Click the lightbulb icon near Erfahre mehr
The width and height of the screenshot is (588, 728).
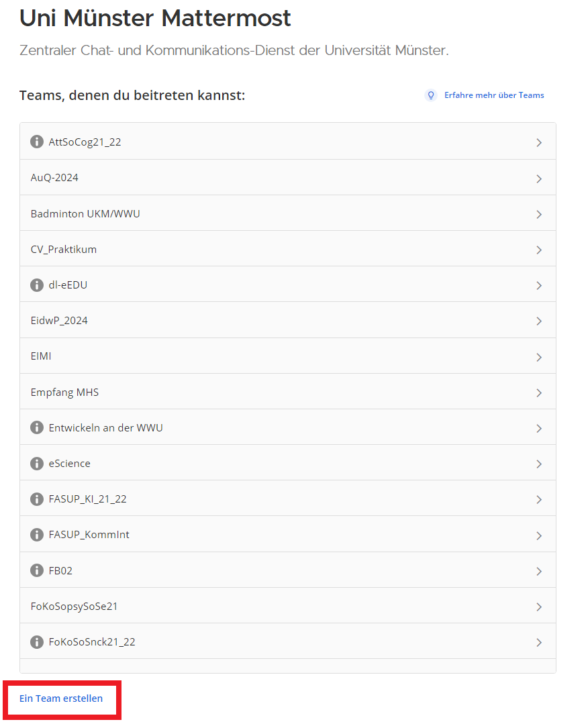(x=431, y=95)
